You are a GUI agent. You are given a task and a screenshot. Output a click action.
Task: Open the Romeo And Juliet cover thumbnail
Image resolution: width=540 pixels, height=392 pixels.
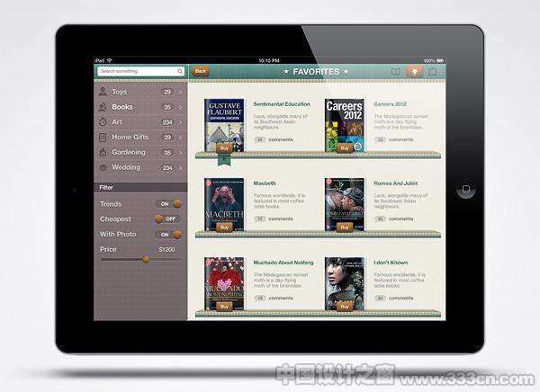(345, 204)
